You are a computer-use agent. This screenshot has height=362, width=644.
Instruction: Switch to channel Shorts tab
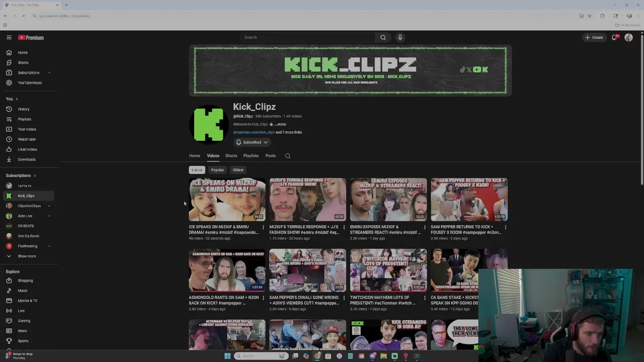pos(231,156)
